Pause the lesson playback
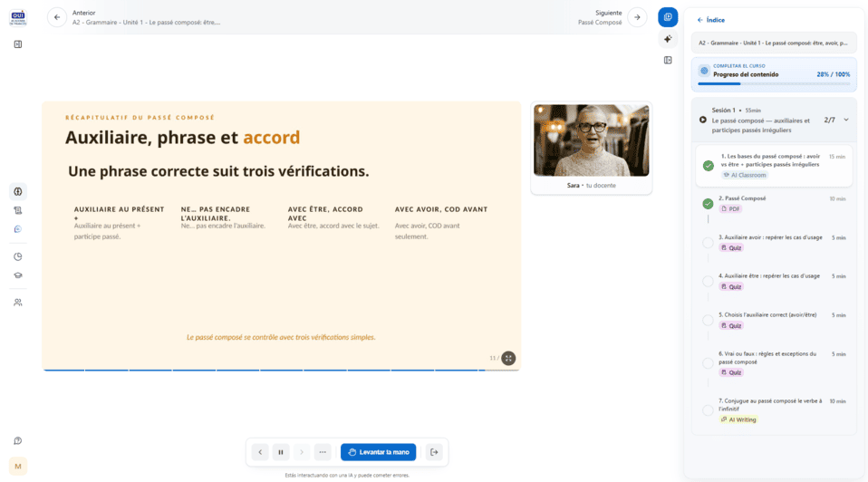This screenshot has height=482, width=868. (281, 452)
